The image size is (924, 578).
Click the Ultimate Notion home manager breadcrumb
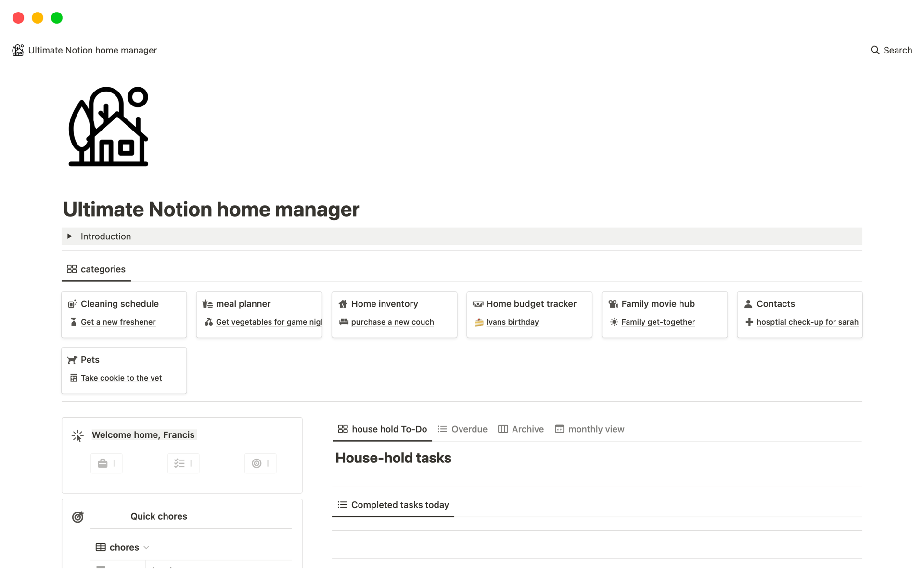click(x=92, y=50)
